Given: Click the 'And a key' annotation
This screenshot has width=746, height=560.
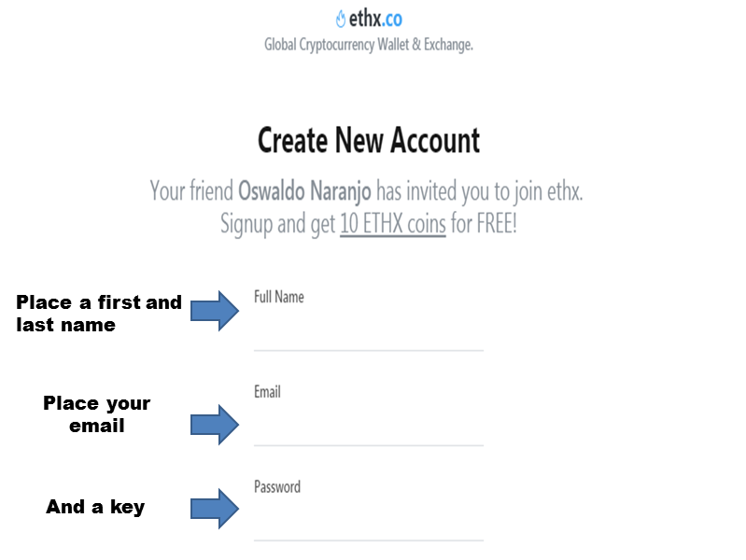Looking at the screenshot, I should click(x=95, y=507).
